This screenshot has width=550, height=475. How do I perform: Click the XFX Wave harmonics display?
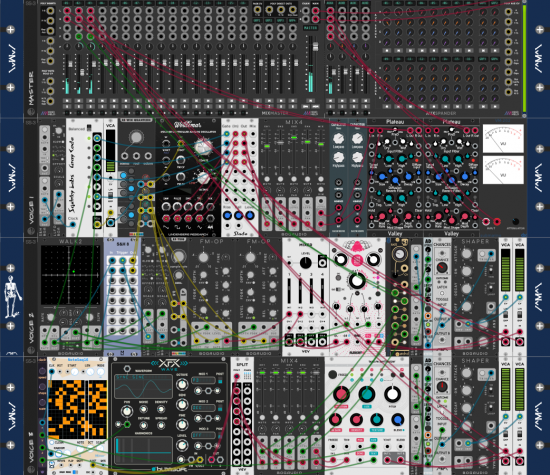point(143,449)
